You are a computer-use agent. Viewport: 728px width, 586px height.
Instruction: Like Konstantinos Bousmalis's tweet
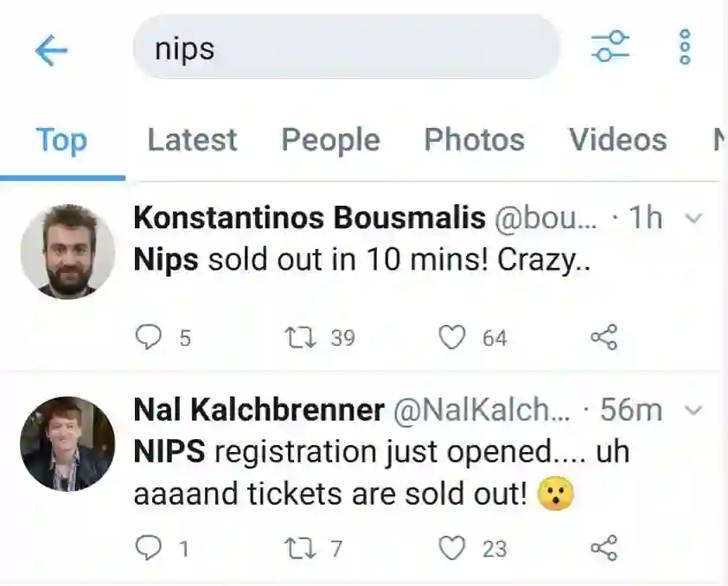click(x=452, y=337)
